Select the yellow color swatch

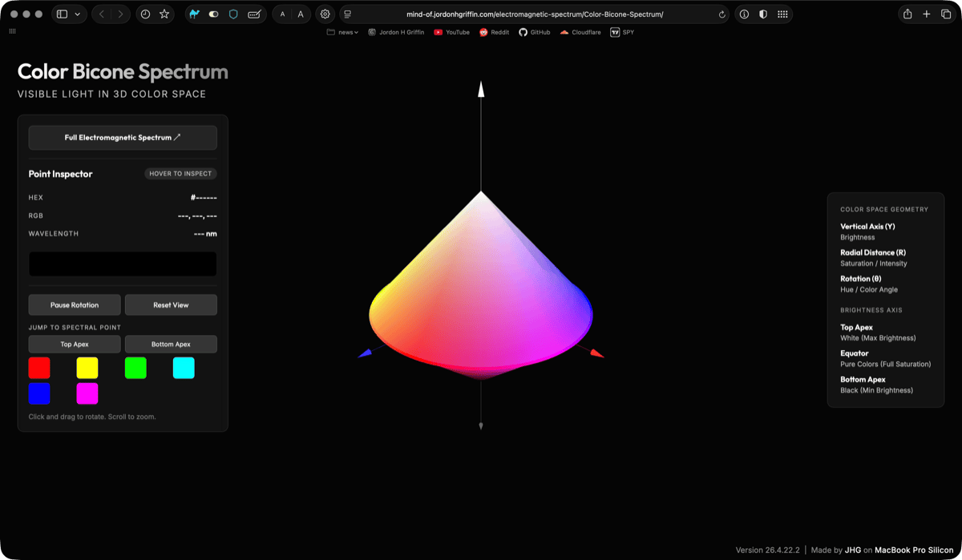point(87,368)
